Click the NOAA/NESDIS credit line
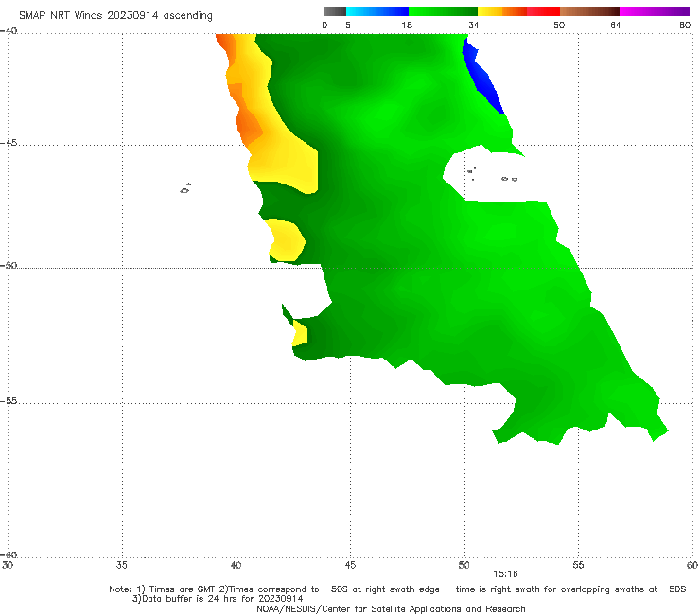Image resolution: width=700 pixels, height=615 pixels. 391,609
